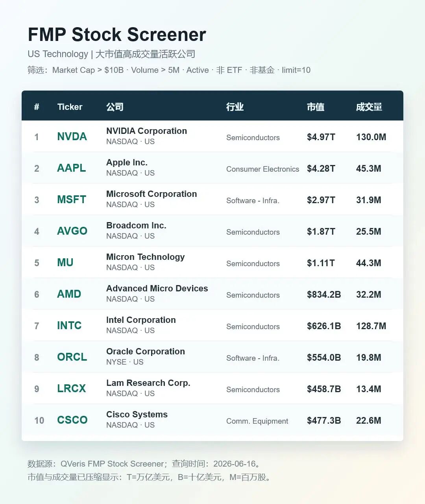
Task: Click Intel's 128.7M volume cell
Action: (371, 326)
